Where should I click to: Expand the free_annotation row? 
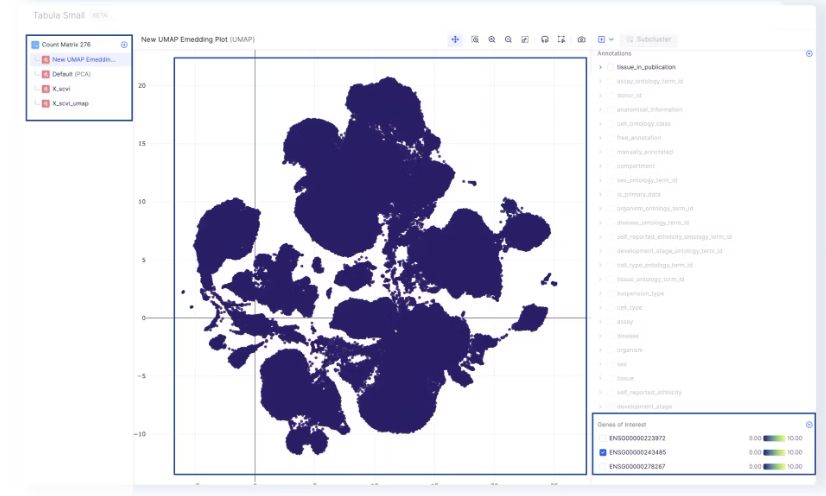pyautogui.click(x=600, y=138)
